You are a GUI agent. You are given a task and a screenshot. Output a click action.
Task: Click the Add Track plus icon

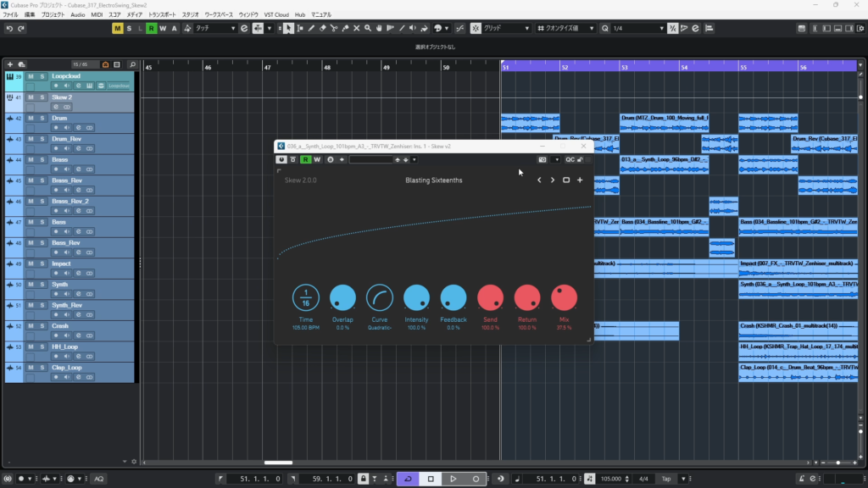[10, 64]
